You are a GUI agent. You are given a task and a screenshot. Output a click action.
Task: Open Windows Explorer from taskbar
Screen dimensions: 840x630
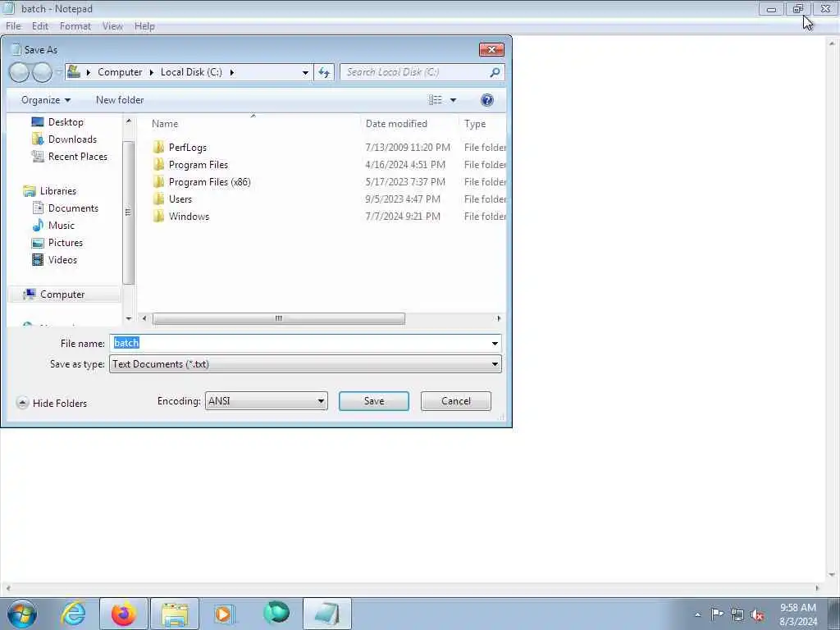pos(175,614)
